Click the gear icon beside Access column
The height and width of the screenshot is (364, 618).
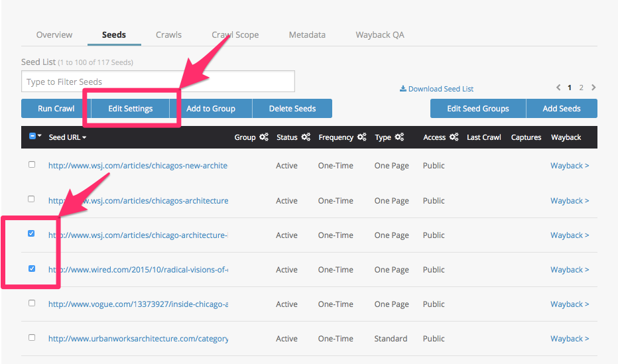[x=454, y=137]
